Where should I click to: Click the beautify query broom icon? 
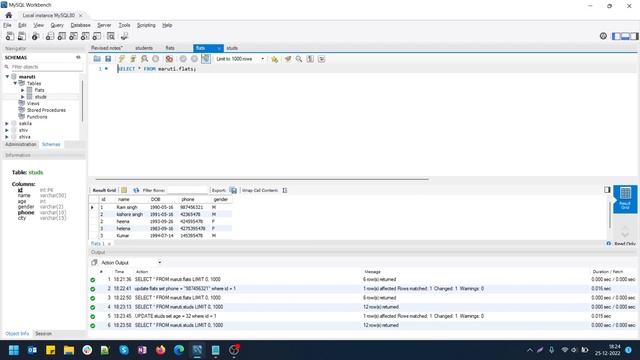(288, 59)
